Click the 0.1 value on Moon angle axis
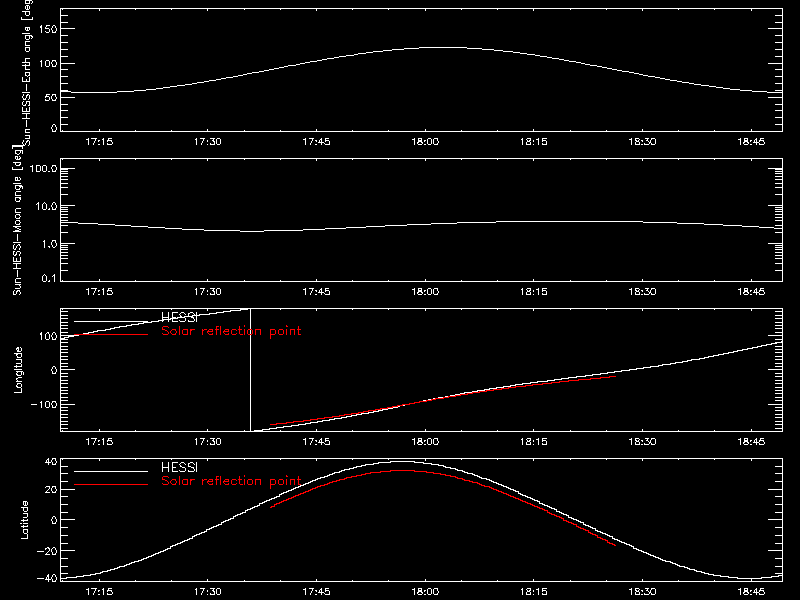The width and height of the screenshot is (800, 600). point(49,278)
